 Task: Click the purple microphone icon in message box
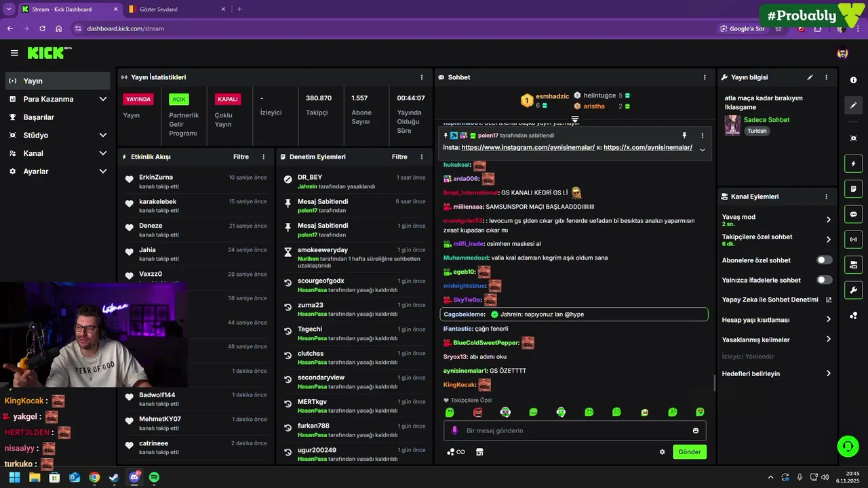pos(454,430)
